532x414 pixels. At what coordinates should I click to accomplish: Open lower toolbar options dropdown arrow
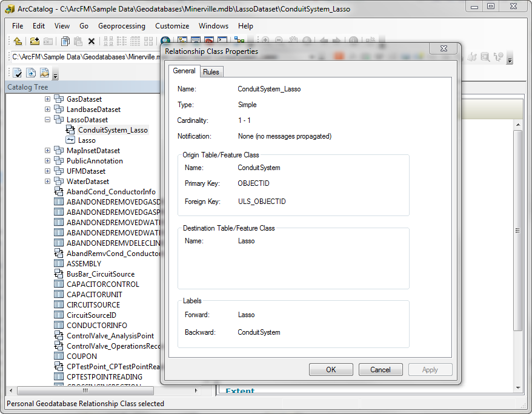point(56,76)
